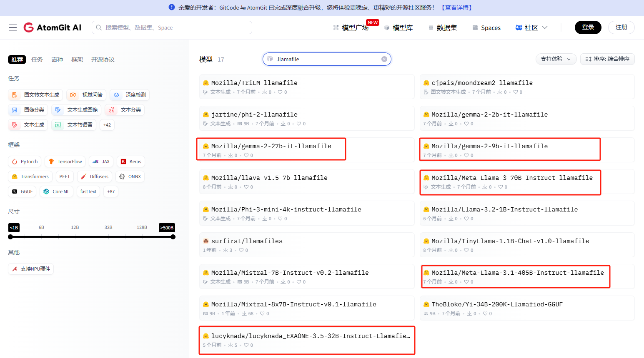644x358 pixels.
Task: Select the GGUF framework tag
Action: [x=22, y=191]
